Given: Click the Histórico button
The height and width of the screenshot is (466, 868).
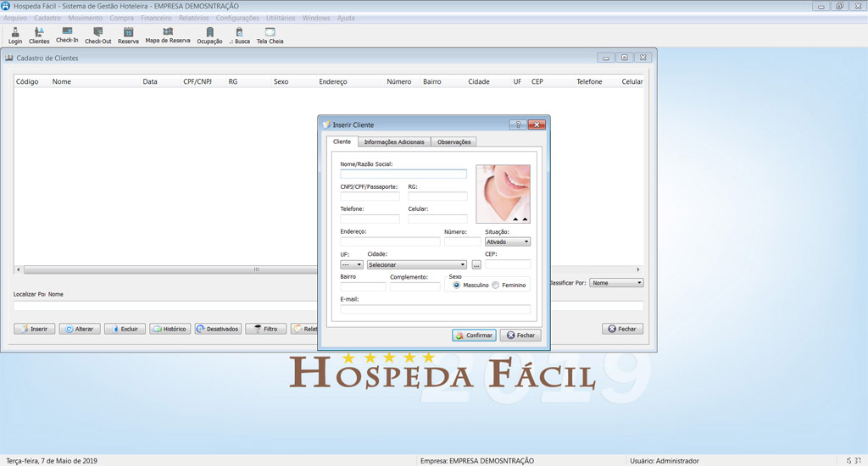Looking at the screenshot, I should tap(170, 329).
